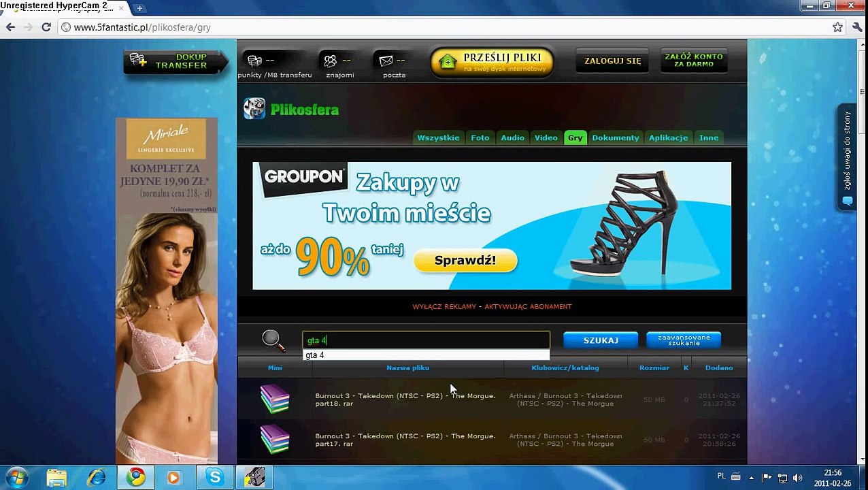Click the poczta mail envelope icon
868x490 pixels.
click(x=386, y=61)
